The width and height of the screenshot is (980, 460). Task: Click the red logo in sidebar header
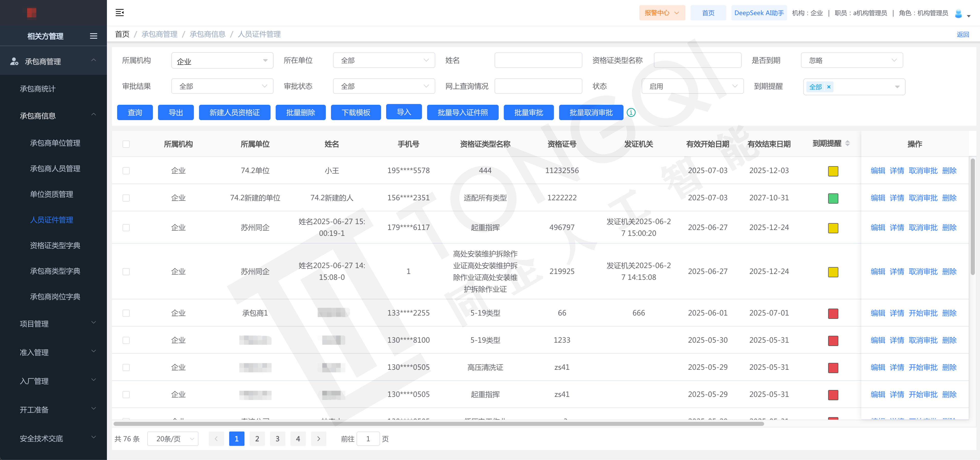pyautogui.click(x=32, y=13)
